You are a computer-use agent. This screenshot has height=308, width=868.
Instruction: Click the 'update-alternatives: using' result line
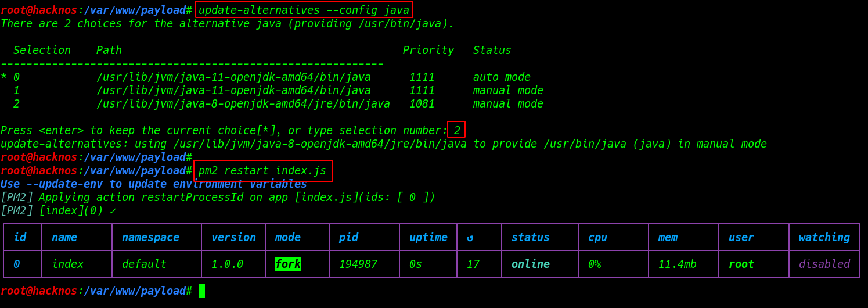[384, 144]
